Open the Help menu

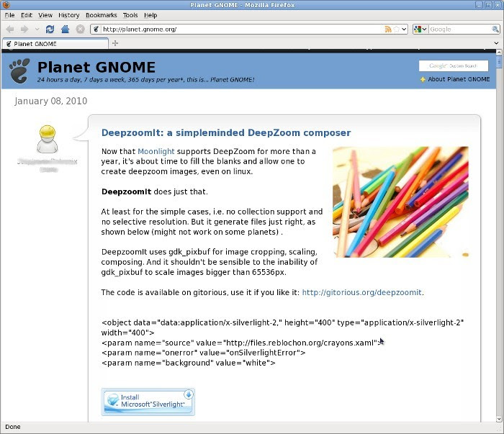pos(150,15)
